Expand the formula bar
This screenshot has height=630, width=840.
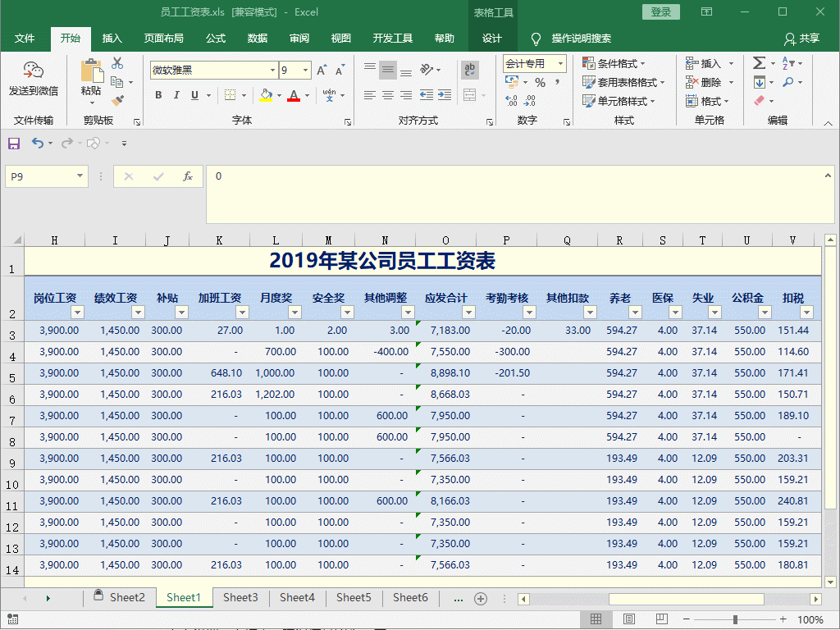[828, 176]
